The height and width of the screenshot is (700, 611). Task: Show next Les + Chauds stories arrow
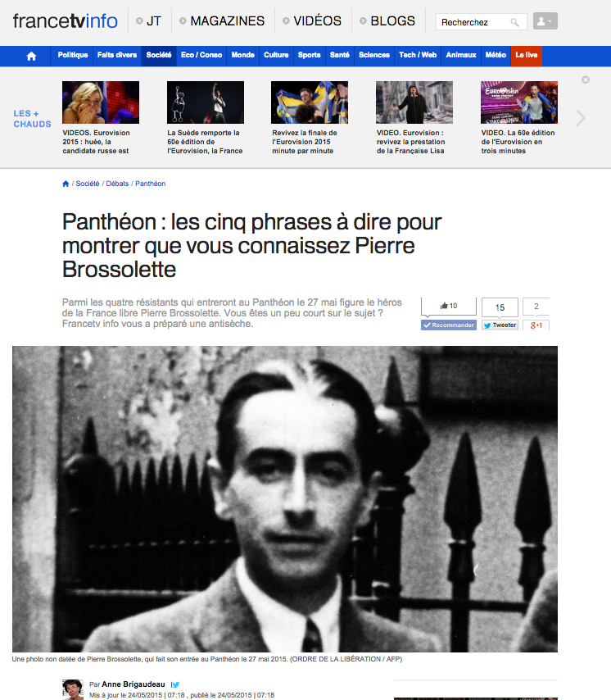pyautogui.click(x=580, y=118)
